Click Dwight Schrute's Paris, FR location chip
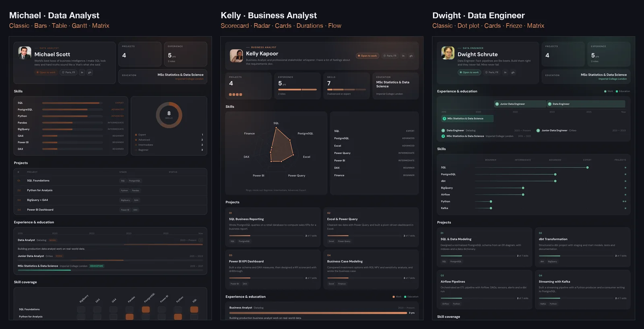Viewport: 644px width, 329px height. [x=492, y=72]
